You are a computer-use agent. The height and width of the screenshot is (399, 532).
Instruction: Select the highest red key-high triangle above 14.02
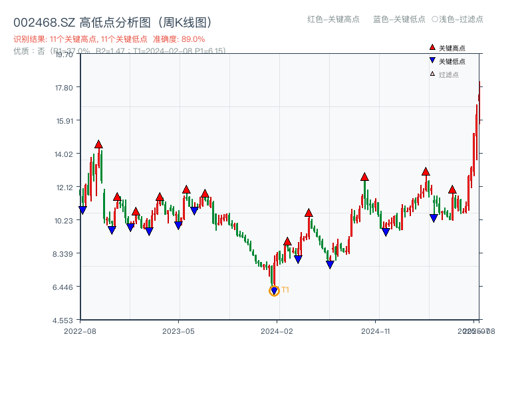98,144
